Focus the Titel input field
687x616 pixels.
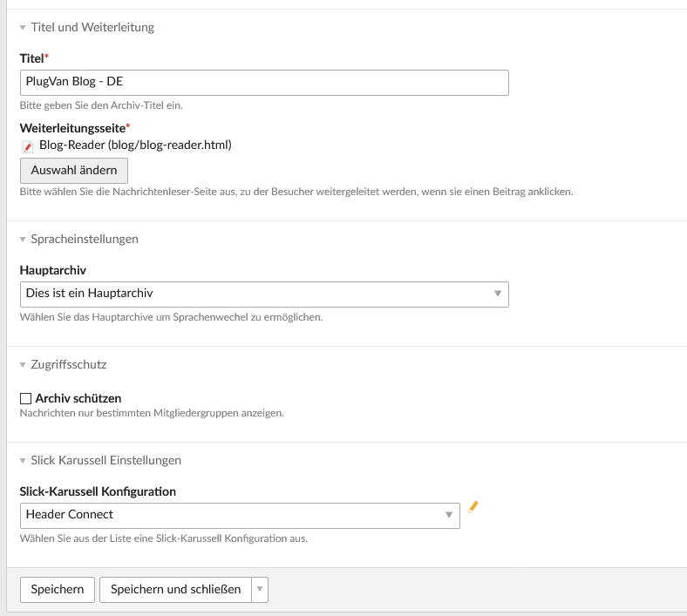pos(263,82)
